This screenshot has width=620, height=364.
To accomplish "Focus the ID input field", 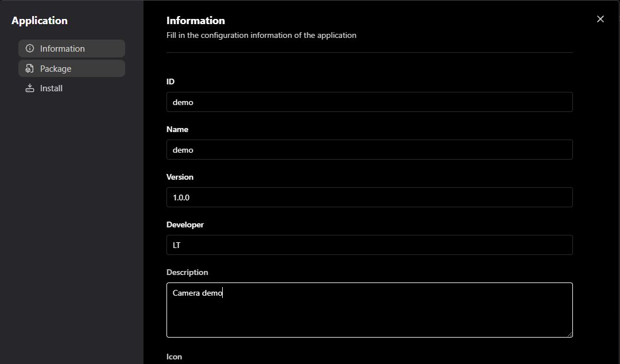I will coord(369,102).
